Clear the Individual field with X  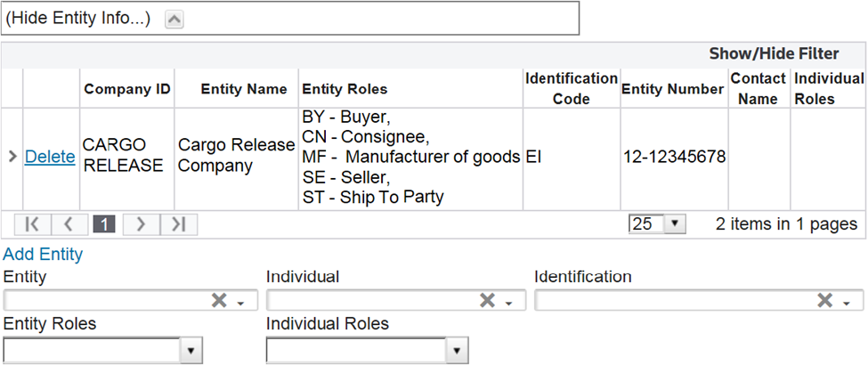(487, 301)
